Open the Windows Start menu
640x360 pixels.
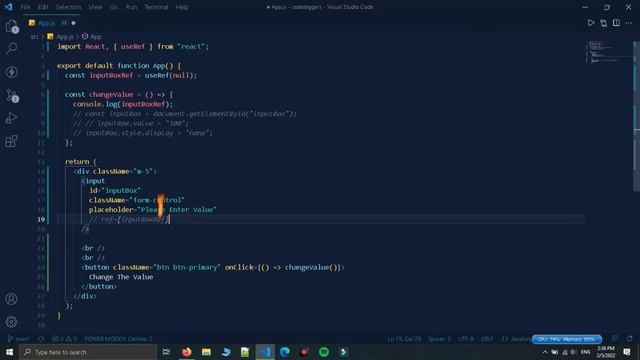9,352
